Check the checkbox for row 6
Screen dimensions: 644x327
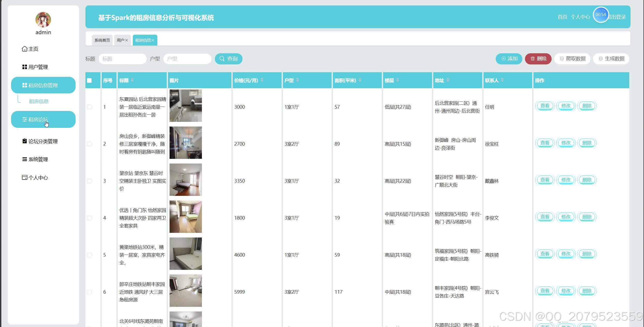click(89, 292)
